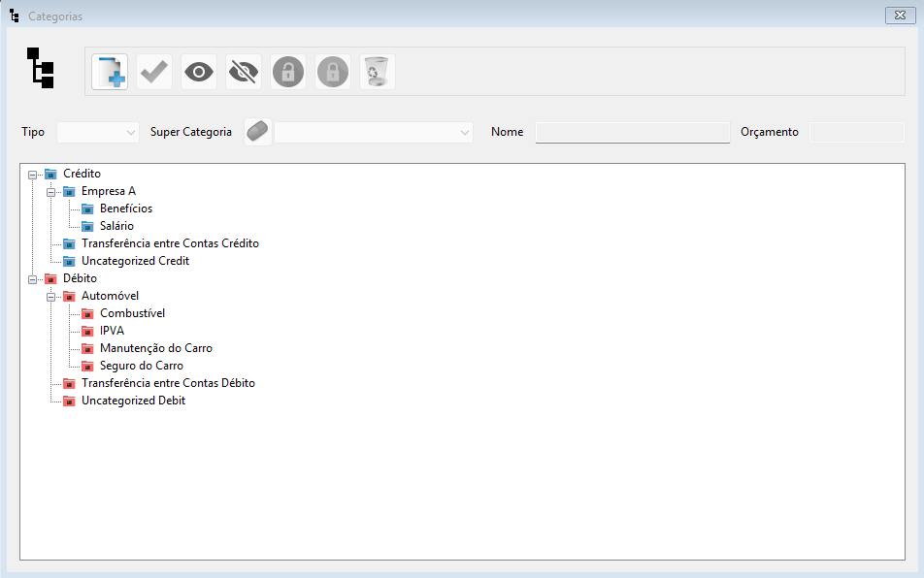
Task: Click the blue folder icon next to Salário
Action: [x=87, y=226]
